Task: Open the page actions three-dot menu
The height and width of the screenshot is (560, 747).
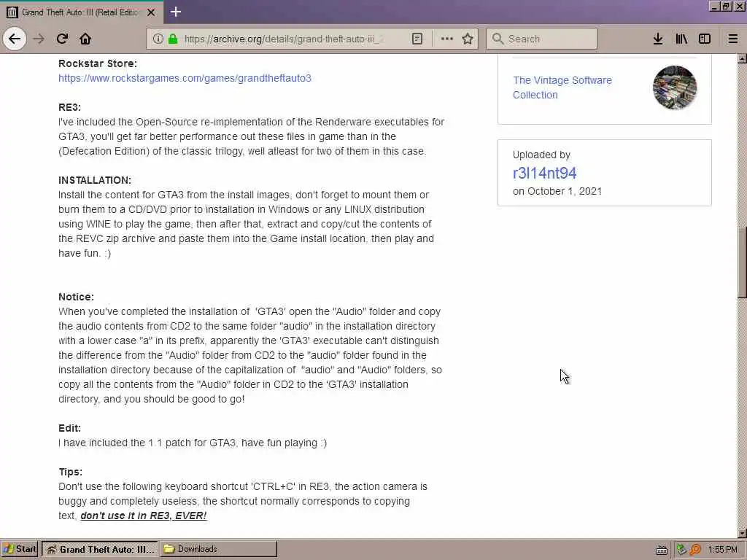Action: click(x=447, y=39)
